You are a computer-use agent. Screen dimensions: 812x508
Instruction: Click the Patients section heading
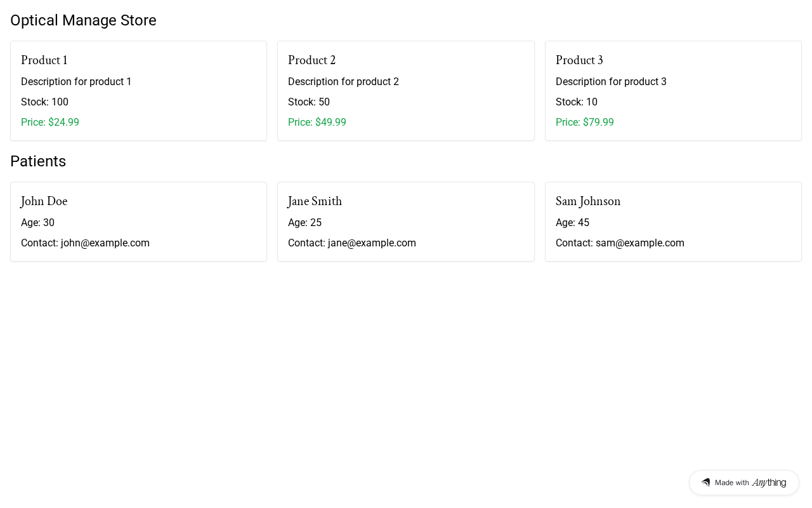pyautogui.click(x=38, y=161)
